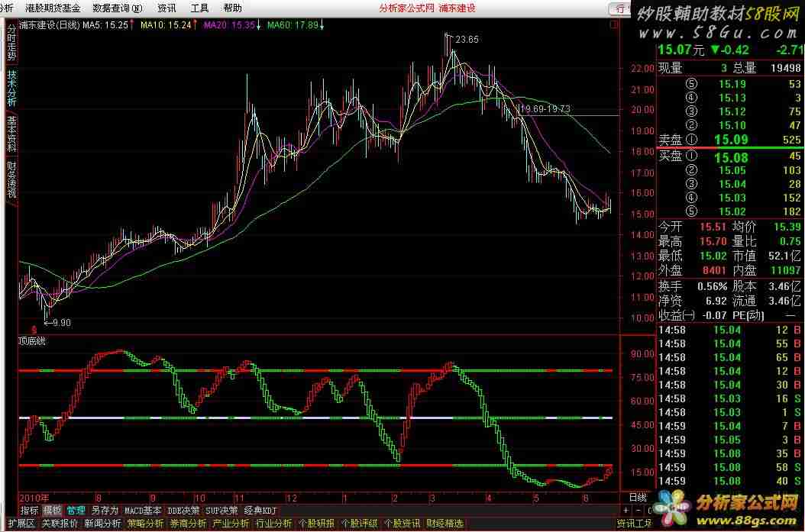Click the 模板 template button

52,511
